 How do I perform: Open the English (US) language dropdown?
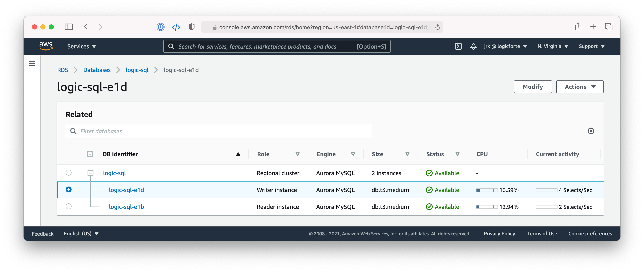pos(81,233)
